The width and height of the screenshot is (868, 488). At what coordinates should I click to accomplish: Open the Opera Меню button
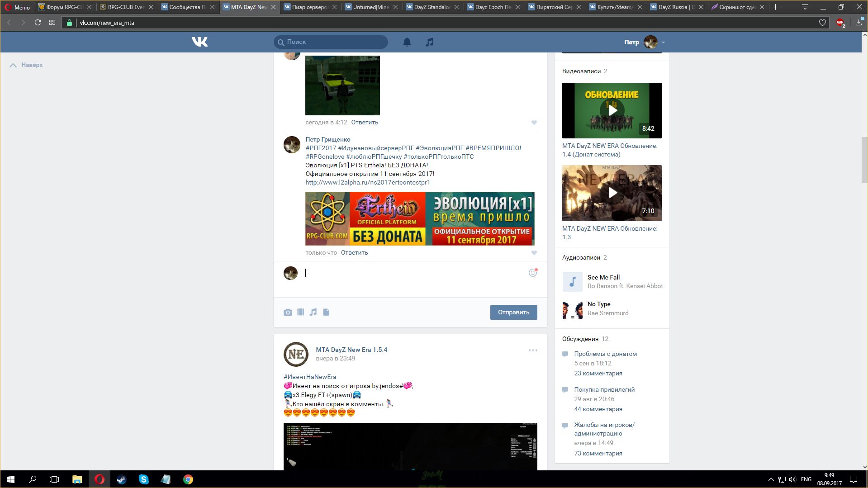17,7
